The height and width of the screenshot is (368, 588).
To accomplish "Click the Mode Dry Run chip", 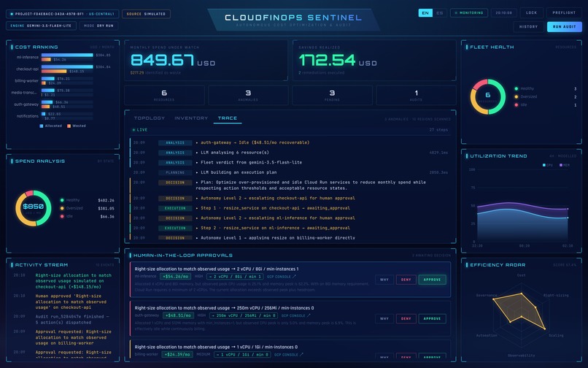I will tap(99, 26).
